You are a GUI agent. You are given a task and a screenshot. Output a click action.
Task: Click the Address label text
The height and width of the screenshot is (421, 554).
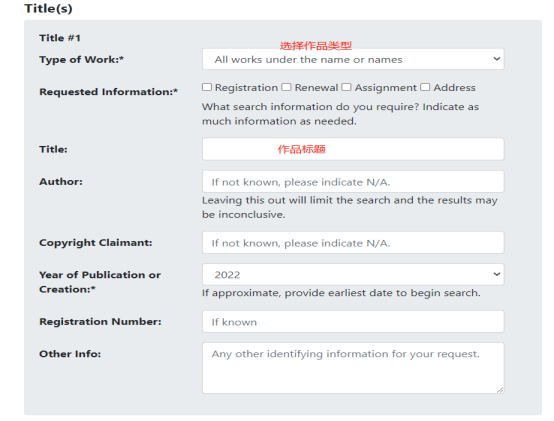454,88
